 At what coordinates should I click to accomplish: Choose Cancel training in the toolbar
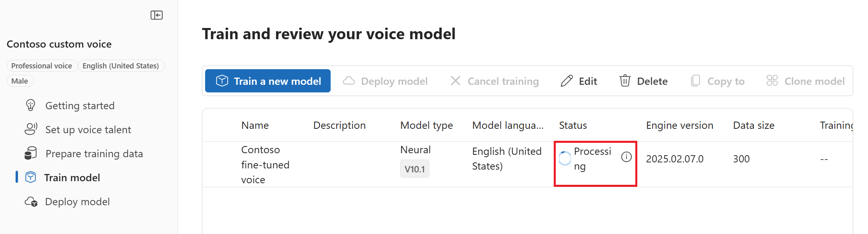tap(495, 81)
